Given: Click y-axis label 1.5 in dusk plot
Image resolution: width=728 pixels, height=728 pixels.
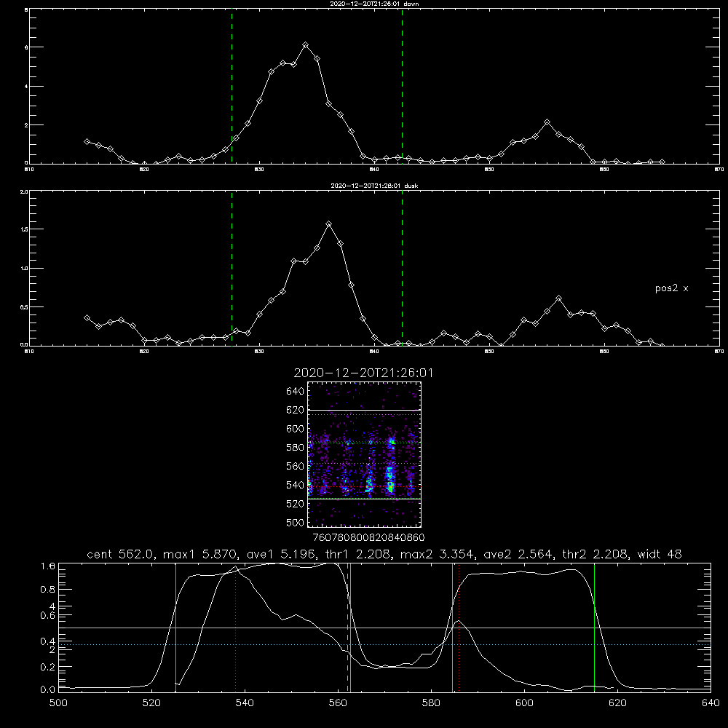Looking at the screenshot, I should pos(24,229).
